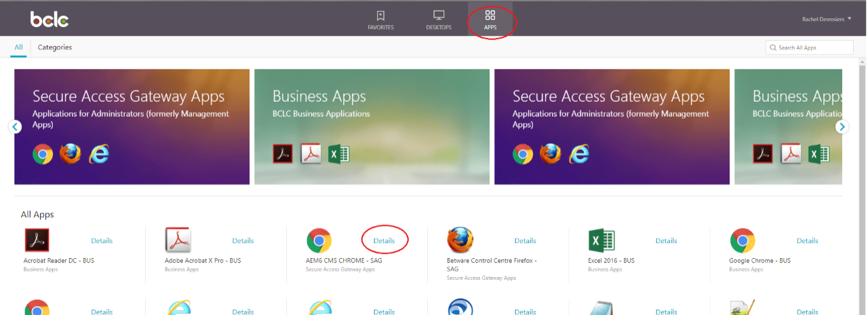Click the bclc logo
Viewport: 868px width, 315px height.
(x=50, y=19)
